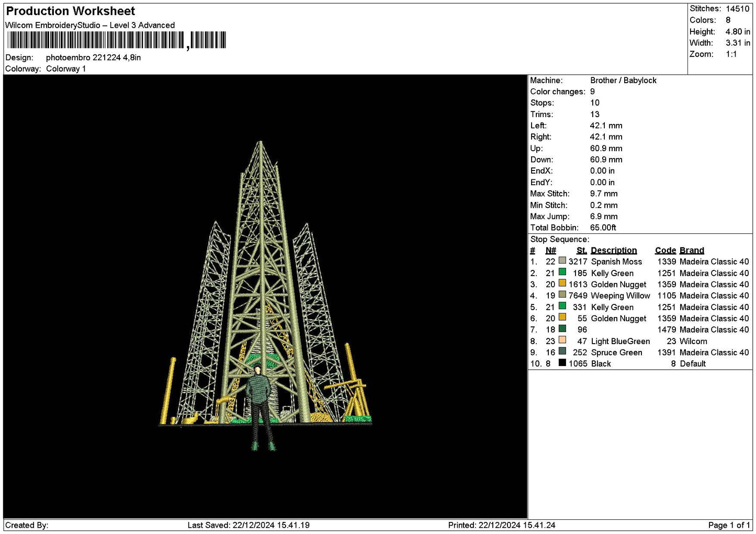Click design name 'photoembro 221224 4,8in'
The height and width of the screenshot is (534, 756).
tap(93, 58)
